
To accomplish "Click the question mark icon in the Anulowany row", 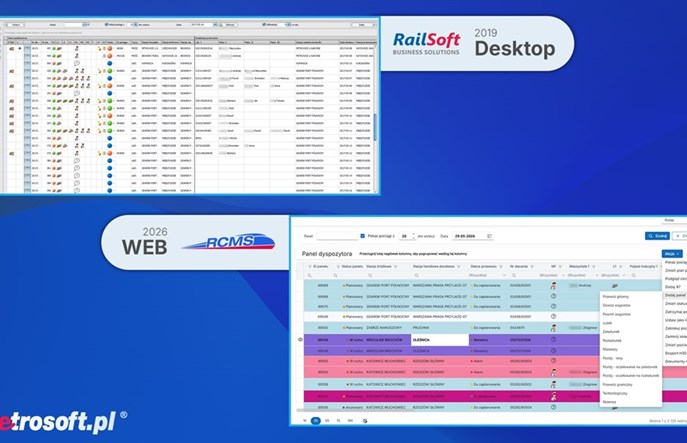I will click(553, 407).
